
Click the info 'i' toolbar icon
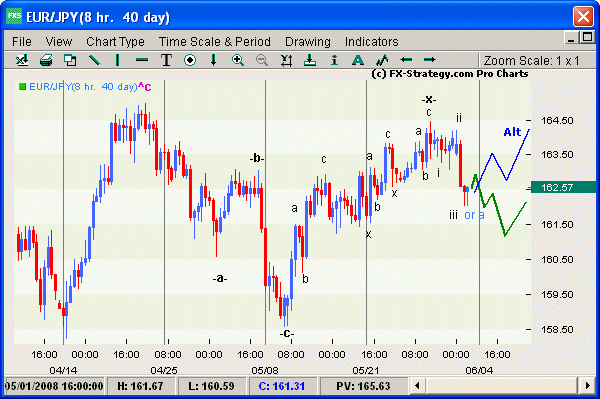click(334, 60)
